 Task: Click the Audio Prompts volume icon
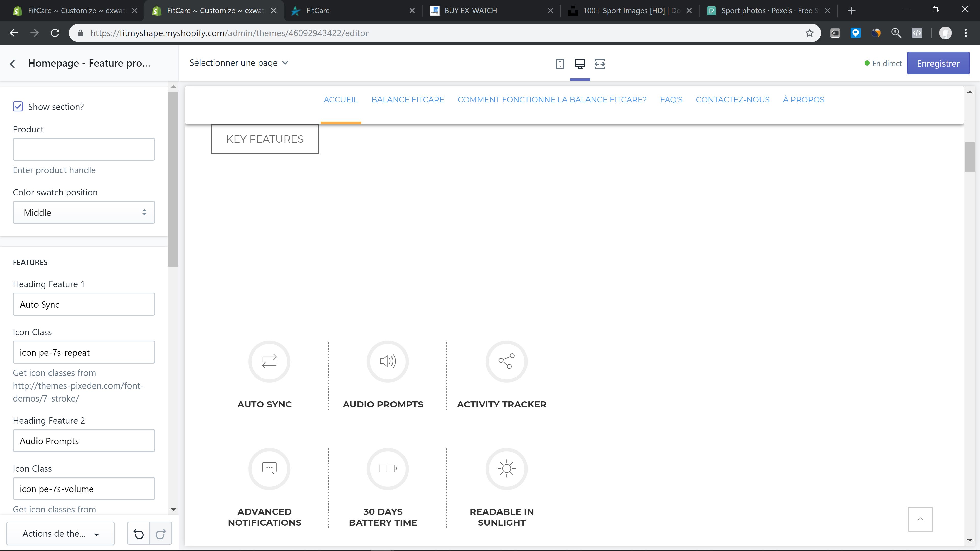(x=388, y=361)
